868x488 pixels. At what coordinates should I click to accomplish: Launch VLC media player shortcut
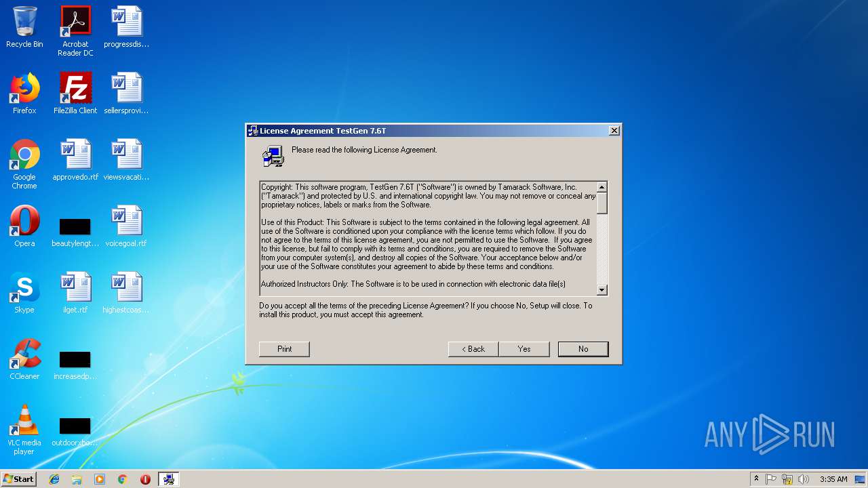(x=24, y=430)
